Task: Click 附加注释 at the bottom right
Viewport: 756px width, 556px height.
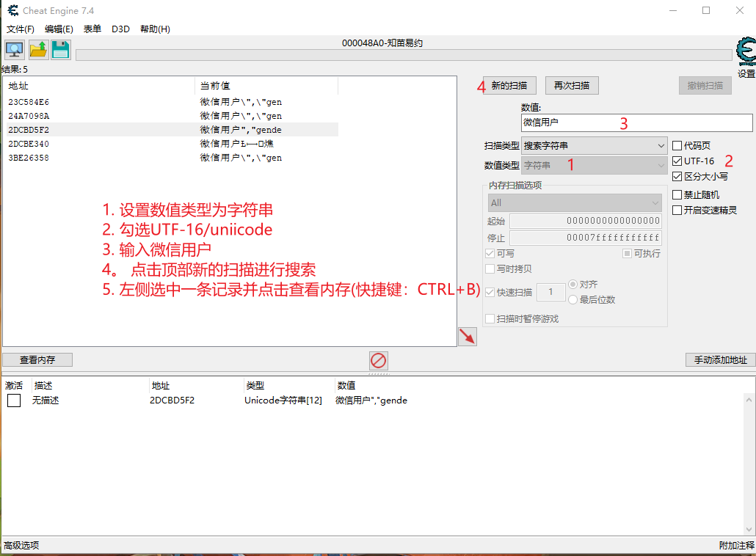Action: pyautogui.click(x=736, y=546)
